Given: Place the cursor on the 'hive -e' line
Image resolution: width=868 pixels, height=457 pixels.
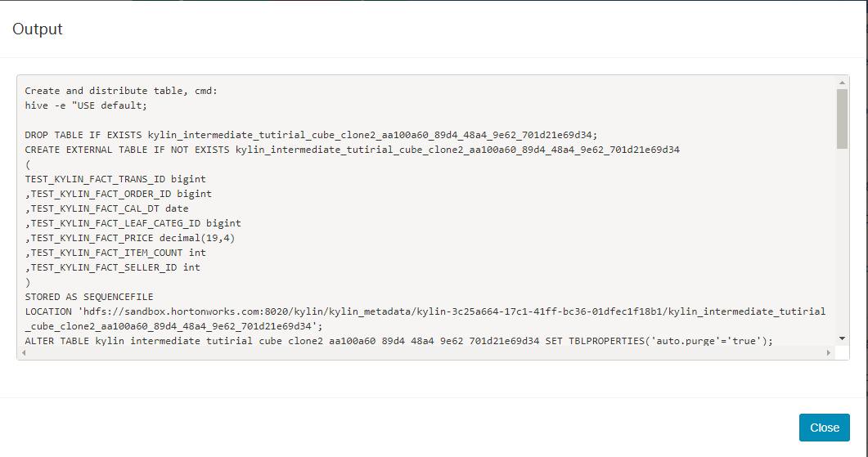Looking at the screenshot, I should [x=86, y=105].
